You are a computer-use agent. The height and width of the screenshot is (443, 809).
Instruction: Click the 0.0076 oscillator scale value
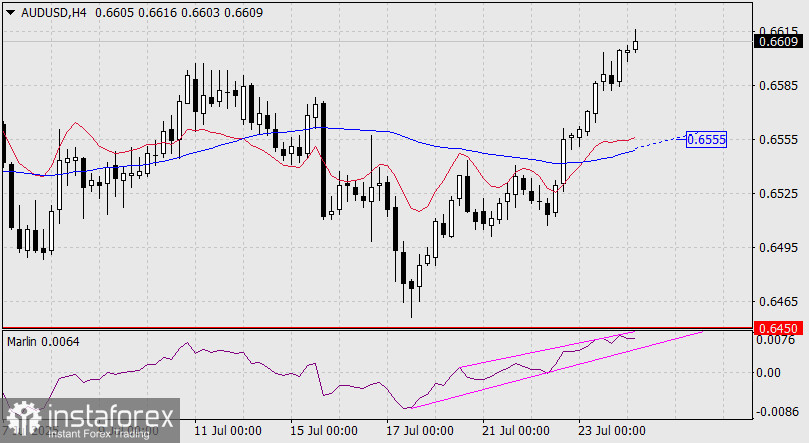775,340
